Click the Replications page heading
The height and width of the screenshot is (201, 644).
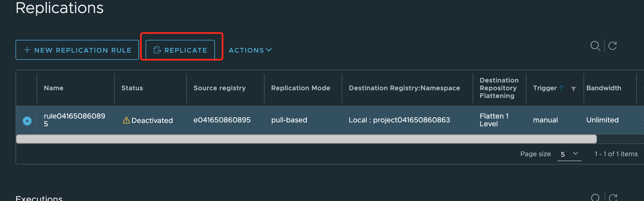tap(59, 8)
